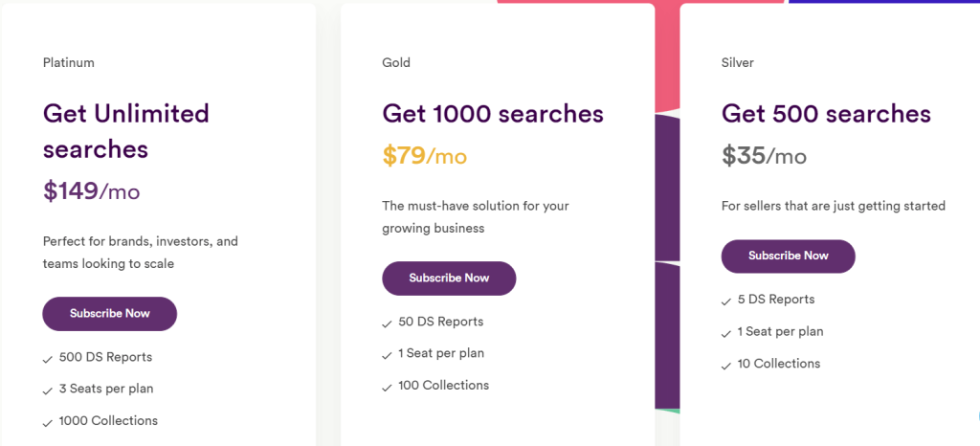Image resolution: width=980 pixels, height=446 pixels.
Task: Click the Platinum plan label
Action: click(69, 62)
